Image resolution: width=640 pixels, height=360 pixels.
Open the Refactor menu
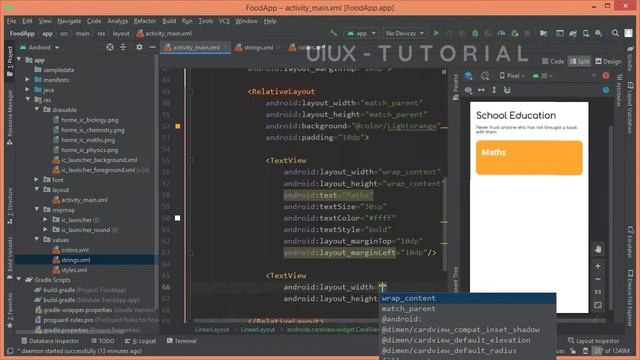click(x=145, y=21)
